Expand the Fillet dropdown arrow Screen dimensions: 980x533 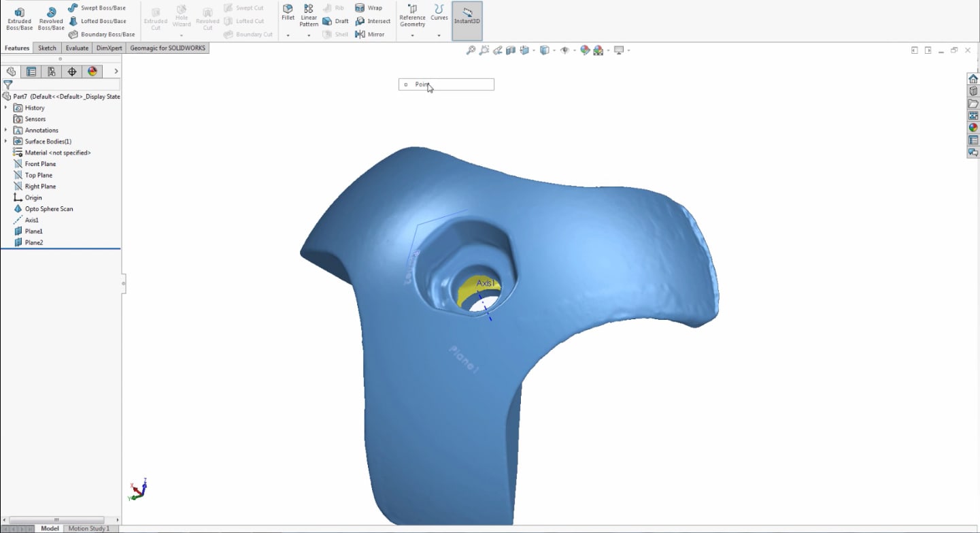[288, 35]
